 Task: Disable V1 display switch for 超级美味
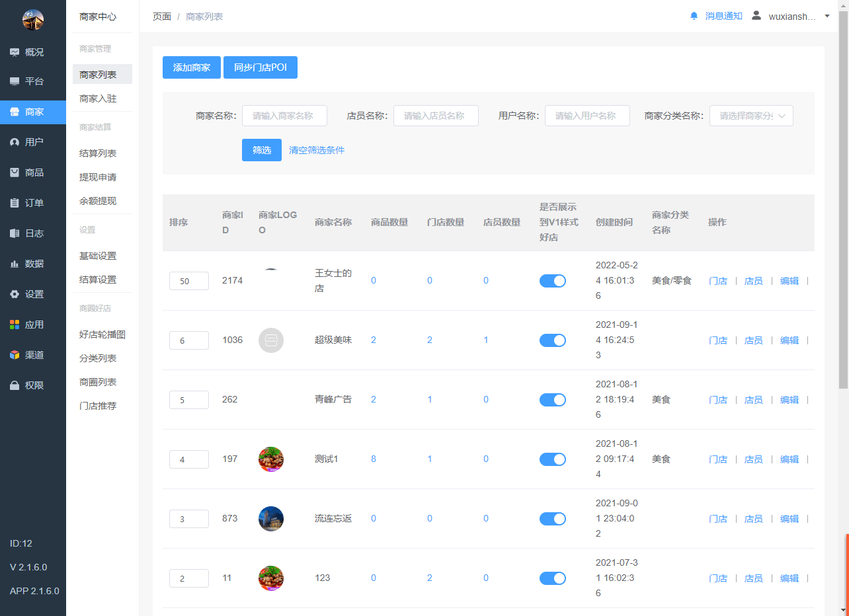[553, 340]
